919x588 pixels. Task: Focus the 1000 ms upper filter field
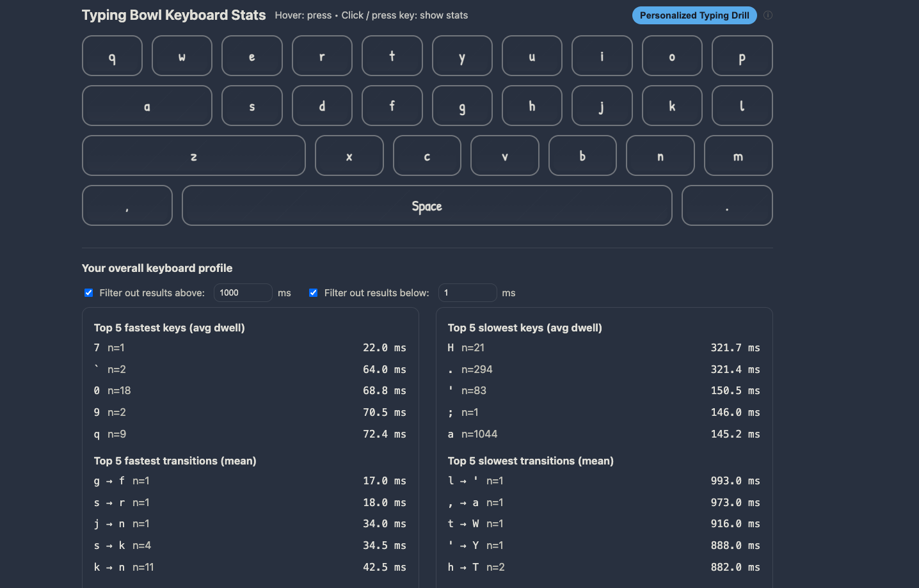[x=243, y=292]
